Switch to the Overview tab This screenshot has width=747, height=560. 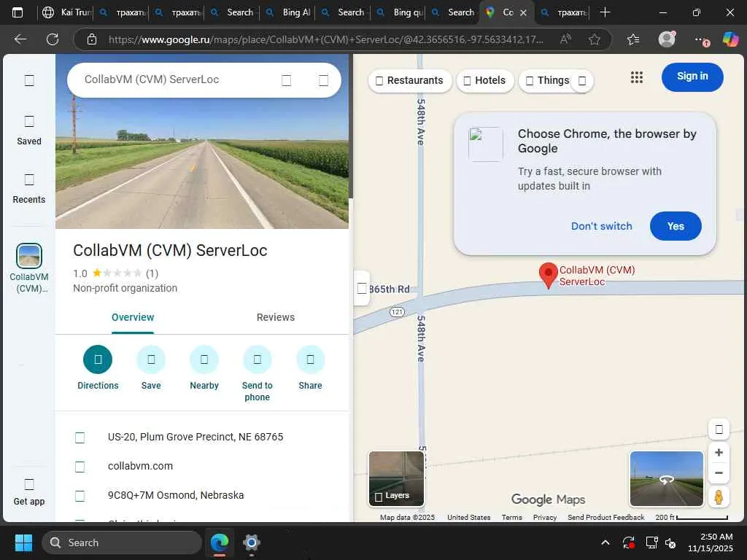pos(133,317)
